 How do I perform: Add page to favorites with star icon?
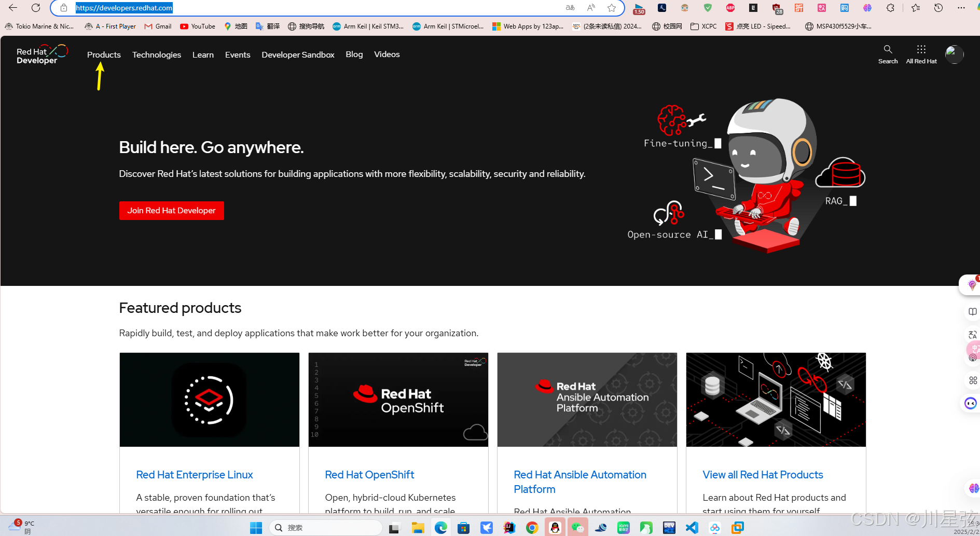[612, 8]
